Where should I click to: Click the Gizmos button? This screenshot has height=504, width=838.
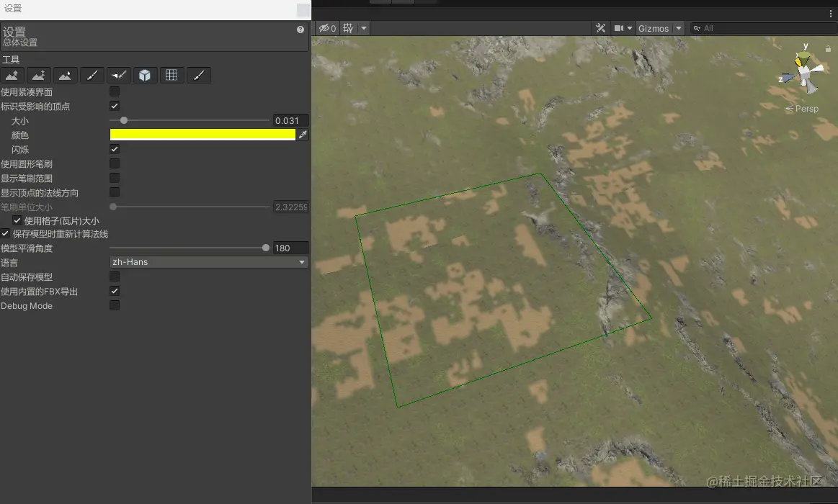click(653, 28)
